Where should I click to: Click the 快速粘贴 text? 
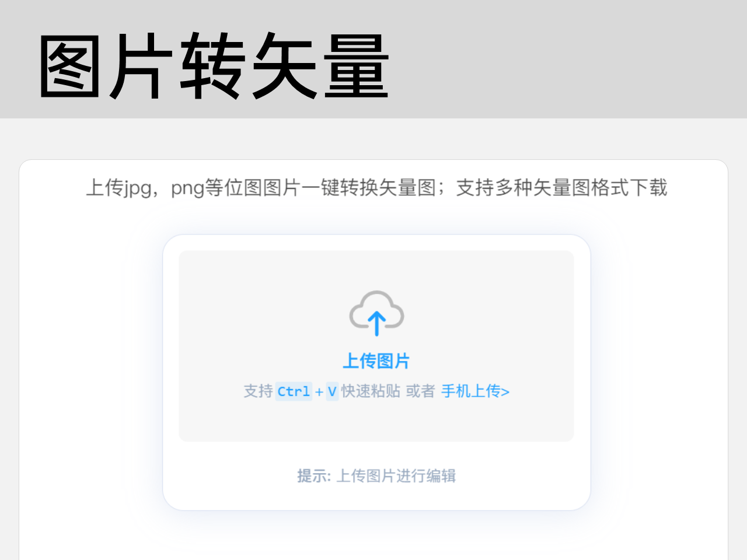371,391
